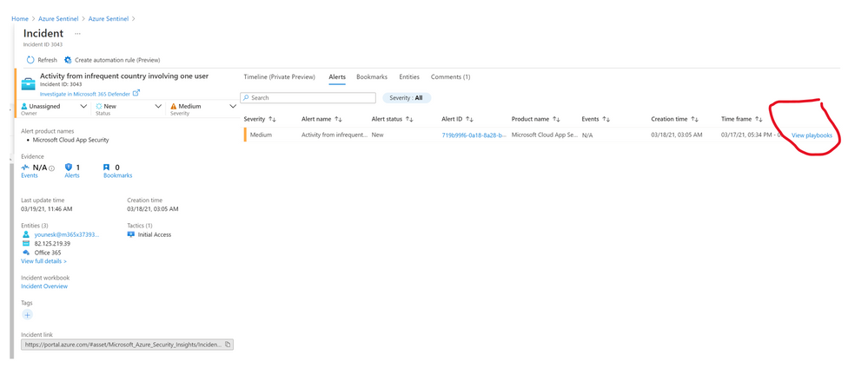This screenshot has height=375, width=868.
Task: Open the Entities tab
Action: click(x=408, y=77)
